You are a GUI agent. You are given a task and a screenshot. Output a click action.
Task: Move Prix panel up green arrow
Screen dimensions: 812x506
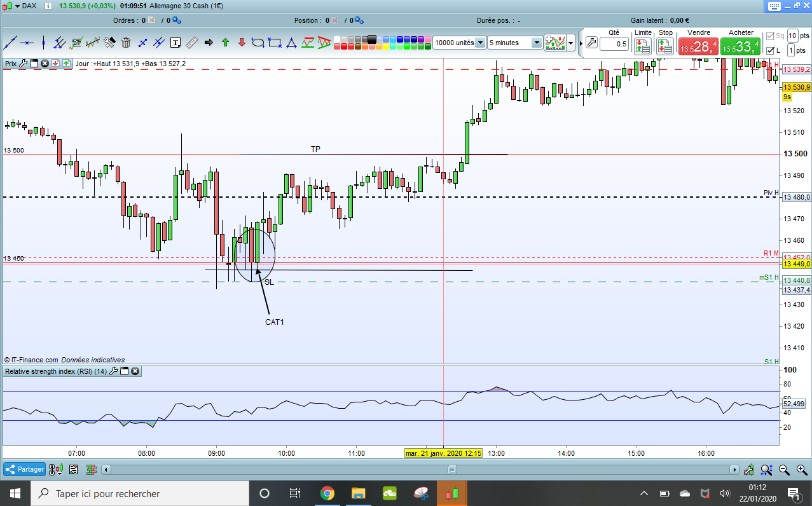click(66, 64)
